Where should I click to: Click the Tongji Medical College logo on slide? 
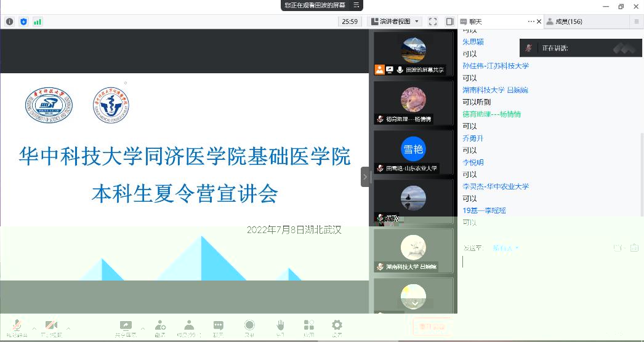111,105
